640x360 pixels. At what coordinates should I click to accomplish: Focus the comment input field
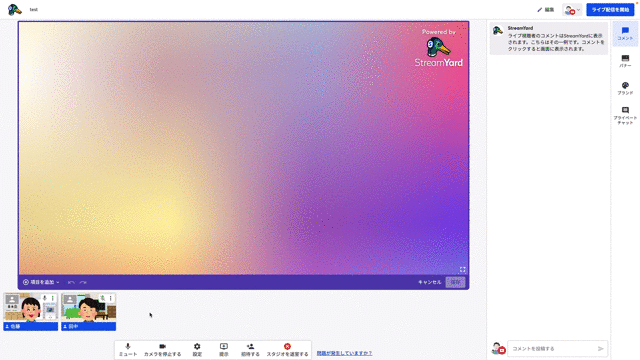[552, 349]
